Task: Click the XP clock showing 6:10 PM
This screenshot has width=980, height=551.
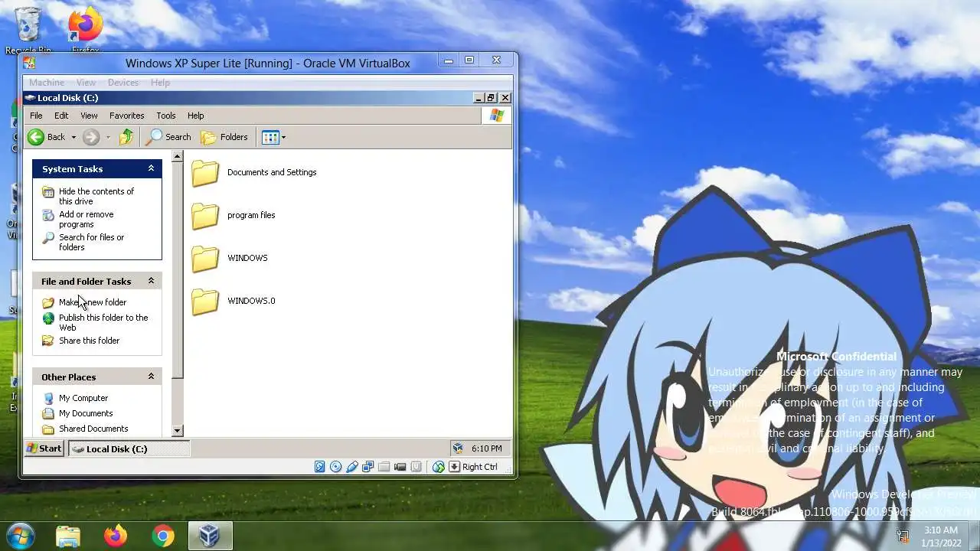Action: click(x=487, y=448)
